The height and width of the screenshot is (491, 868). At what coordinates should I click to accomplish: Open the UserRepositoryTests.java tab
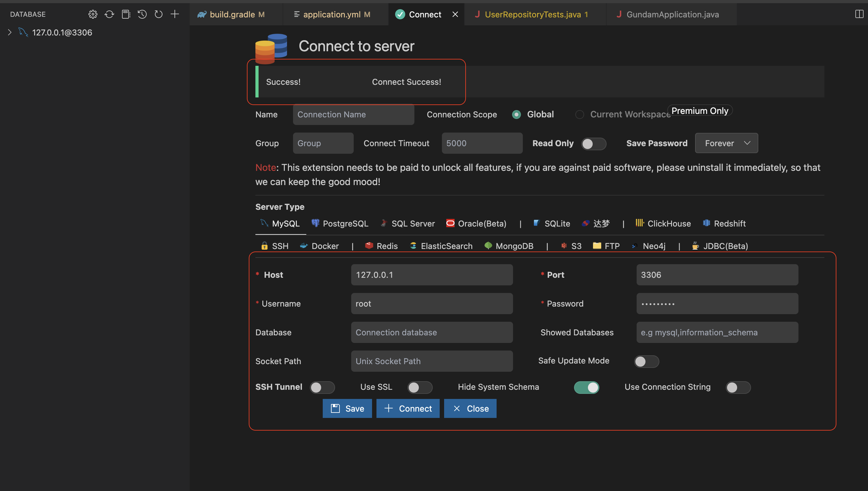(x=532, y=15)
